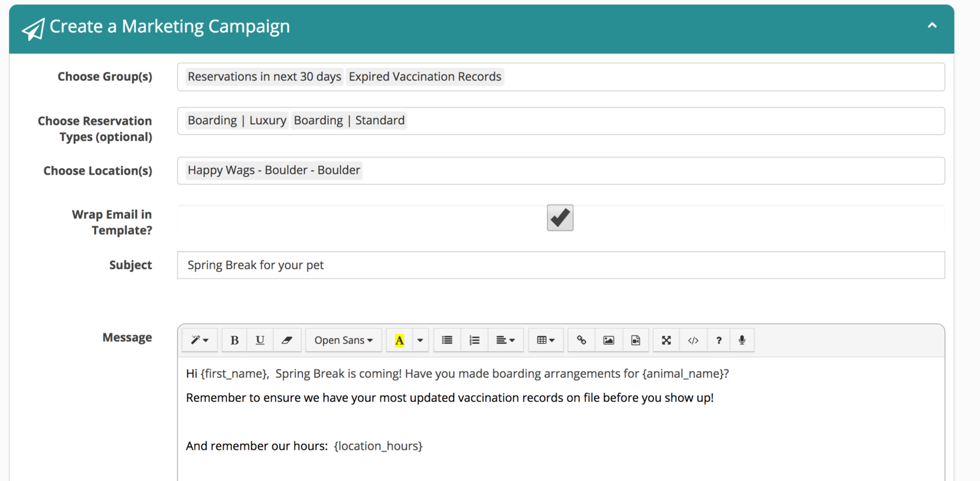The height and width of the screenshot is (481, 980).
Task: Select the Happy Wags - Boulder - Boulder tag
Action: pyautogui.click(x=274, y=170)
